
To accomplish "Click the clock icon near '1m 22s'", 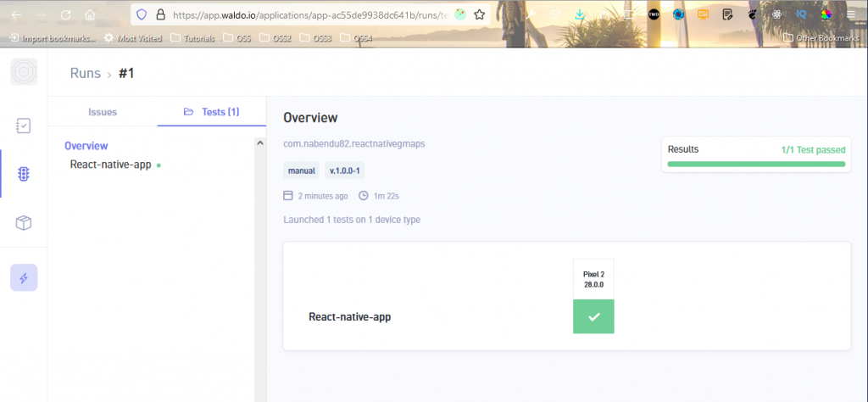I will pos(363,195).
